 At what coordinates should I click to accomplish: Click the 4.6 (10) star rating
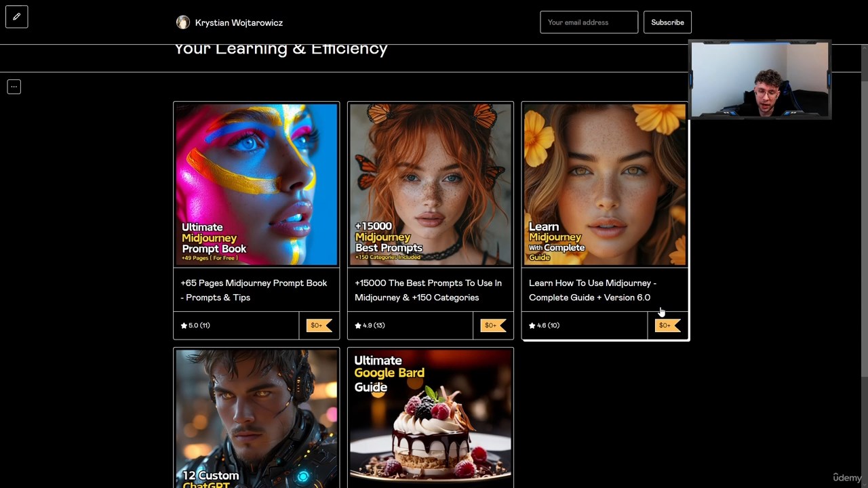pyautogui.click(x=544, y=325)
